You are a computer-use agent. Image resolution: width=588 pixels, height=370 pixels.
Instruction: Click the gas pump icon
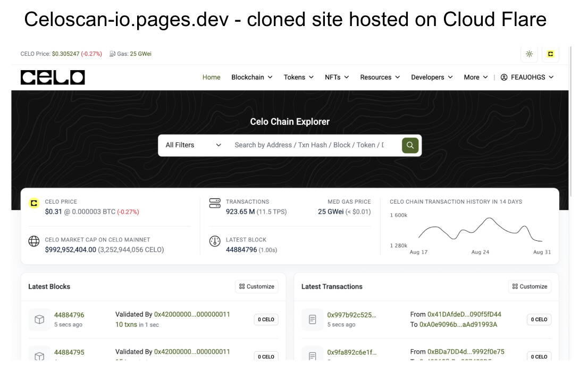click(x=112, y=54)
